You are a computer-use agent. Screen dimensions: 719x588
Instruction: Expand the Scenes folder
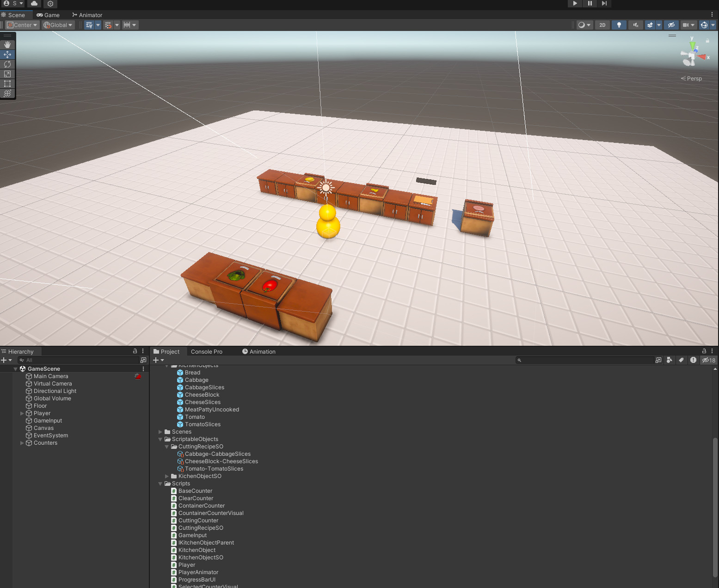160,432
